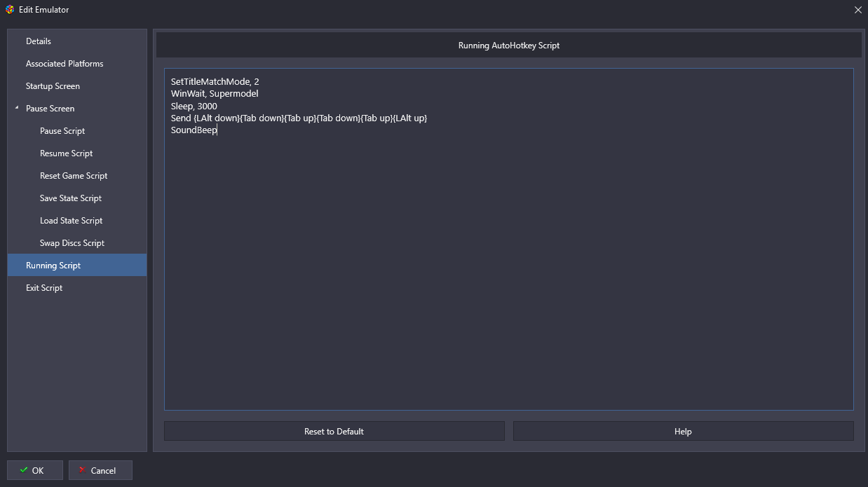Select Load State Script

click(x=77, y=221)
